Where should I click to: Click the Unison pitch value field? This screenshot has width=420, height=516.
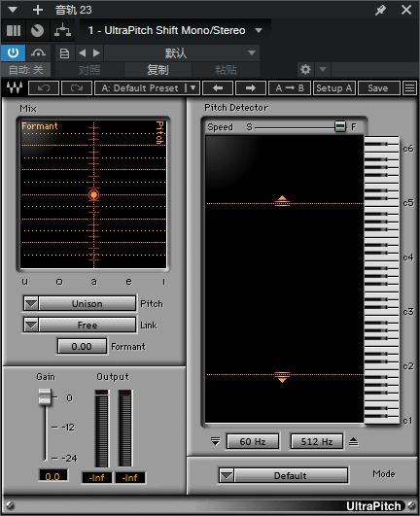(87, 303)
